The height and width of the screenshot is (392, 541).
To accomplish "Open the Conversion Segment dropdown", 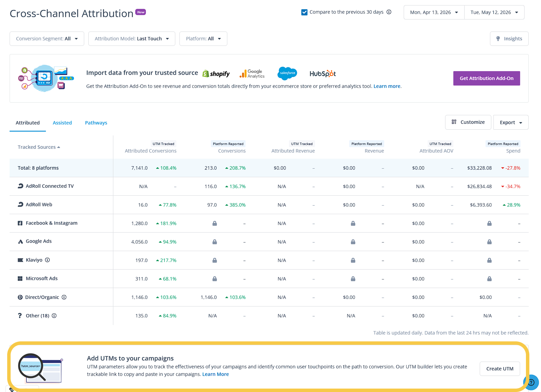I will (47, 39).
